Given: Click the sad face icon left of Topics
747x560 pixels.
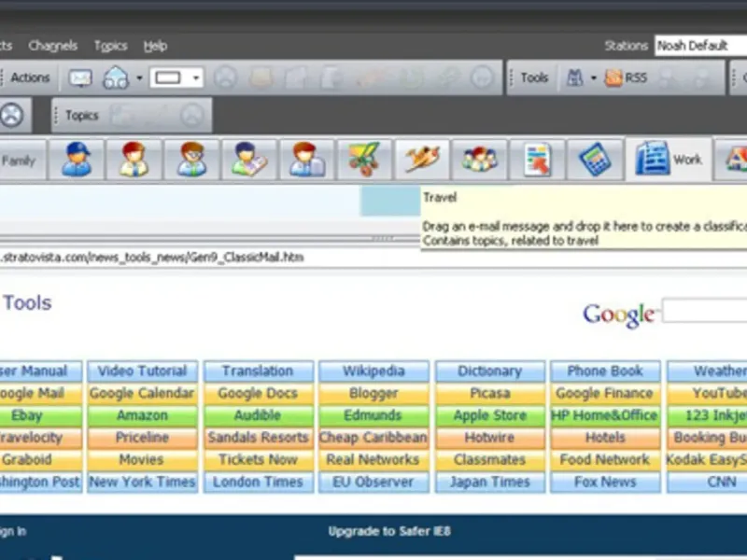Looking at the screenshot, I should 12,115.
